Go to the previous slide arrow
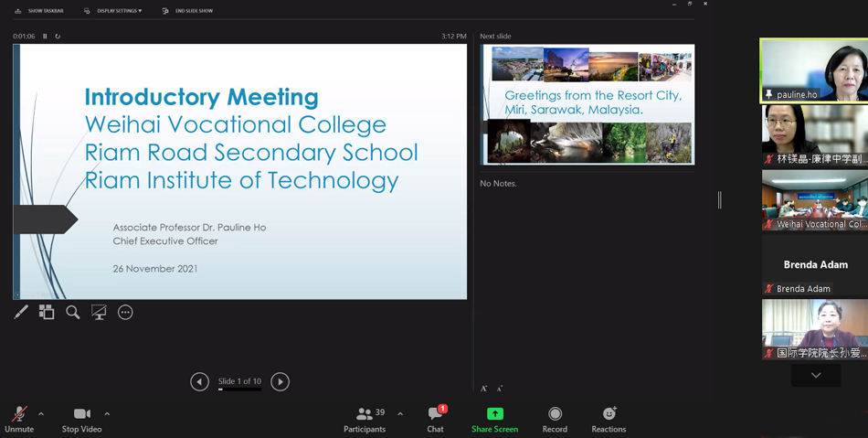The width and height of the screenshot is (868, 438). pos(199,382)
